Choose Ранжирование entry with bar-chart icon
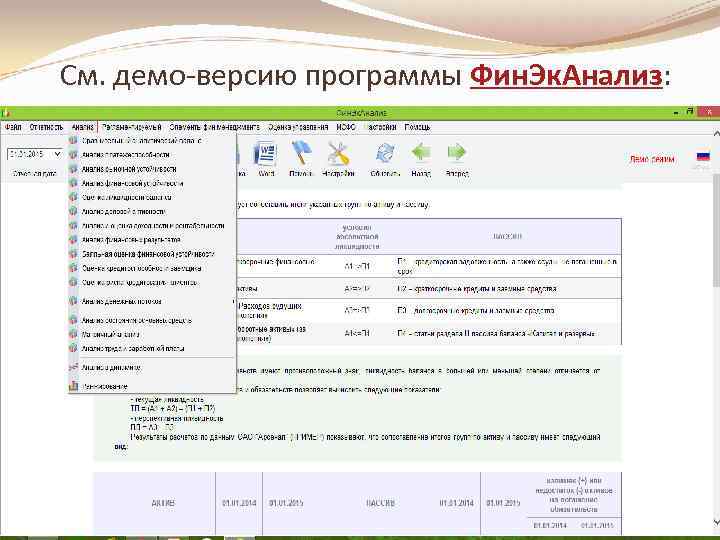The width and height of the screenshot is (720, 540). click(x=152, y=386)
